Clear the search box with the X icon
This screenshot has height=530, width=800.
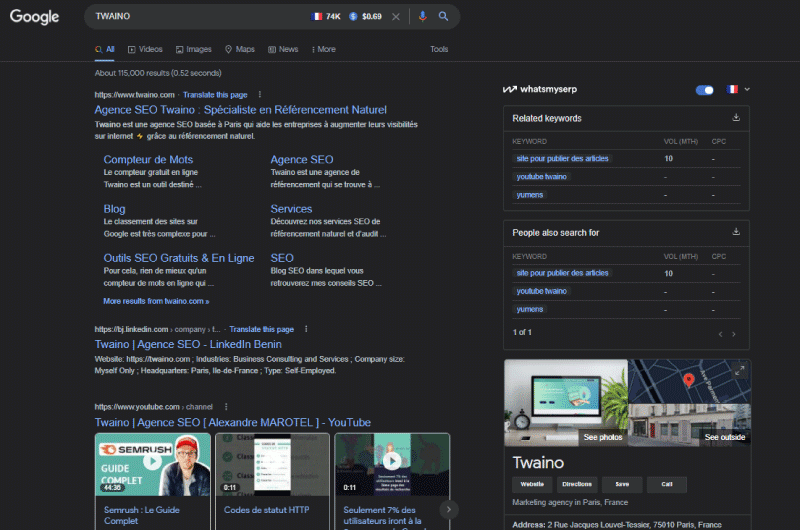396,17
